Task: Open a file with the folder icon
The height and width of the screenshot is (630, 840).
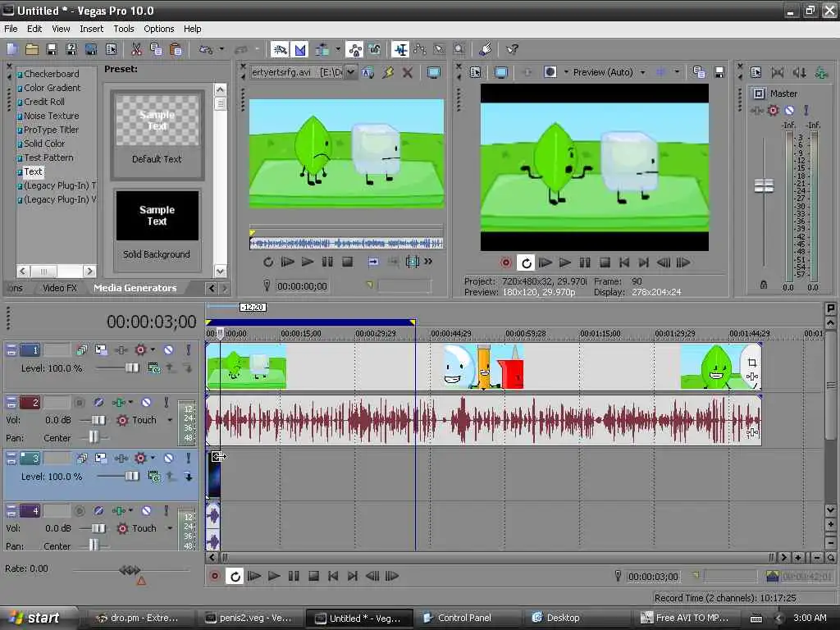Action: pyautogui.click(x=32, y=50)
